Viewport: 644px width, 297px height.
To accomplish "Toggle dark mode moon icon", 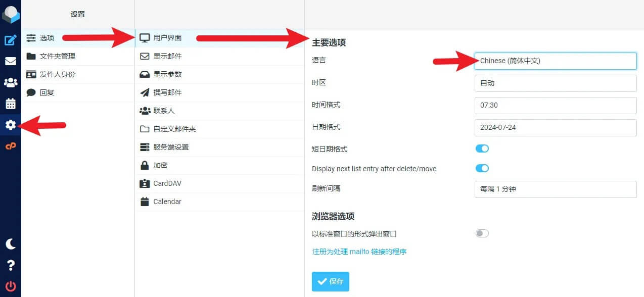I will pyautogui.click(x=11, y=244).
